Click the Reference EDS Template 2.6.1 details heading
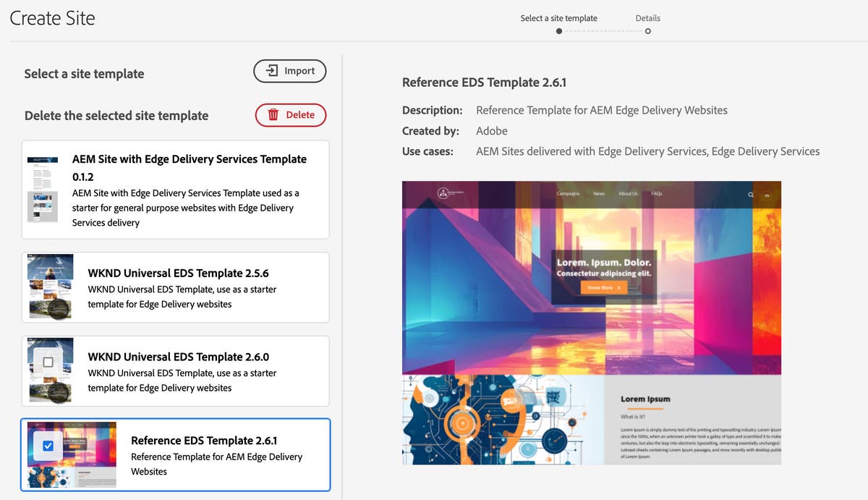The width and height of the screenshot is (868, 500). tap(484, 82)
